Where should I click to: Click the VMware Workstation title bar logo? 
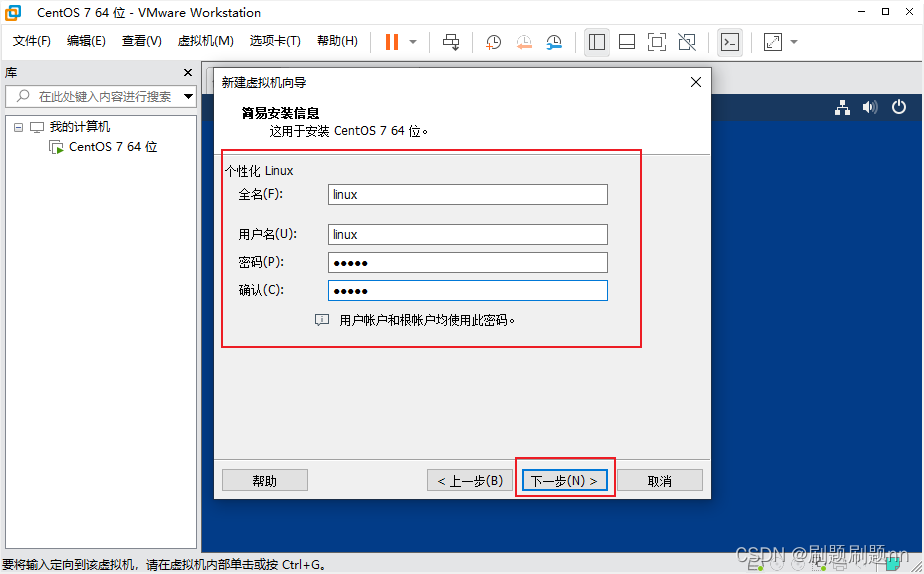tap(13, 12)
